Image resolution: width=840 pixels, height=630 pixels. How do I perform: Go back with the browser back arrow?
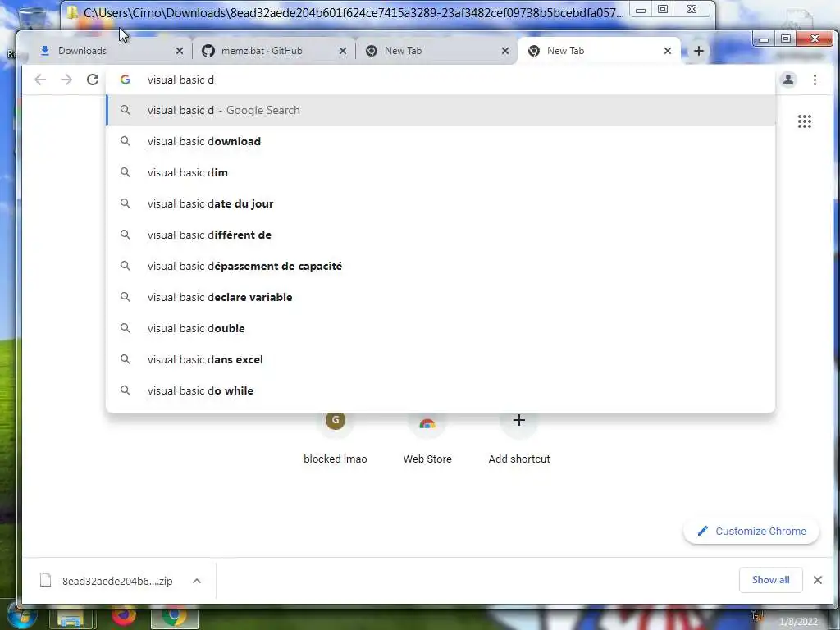40,80
